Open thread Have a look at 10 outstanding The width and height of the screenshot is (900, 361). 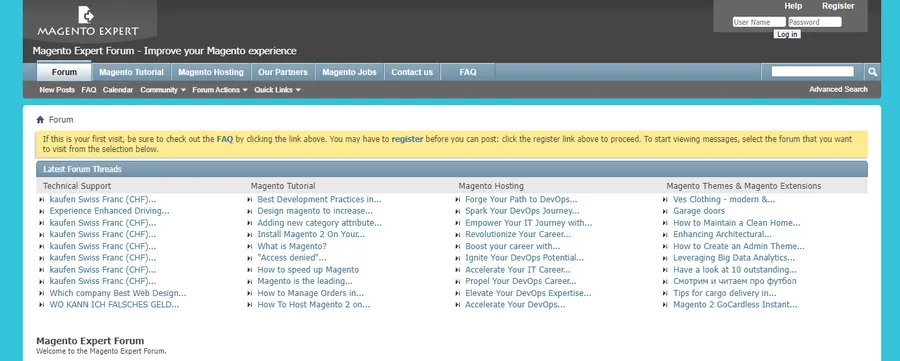click(735, 270)
